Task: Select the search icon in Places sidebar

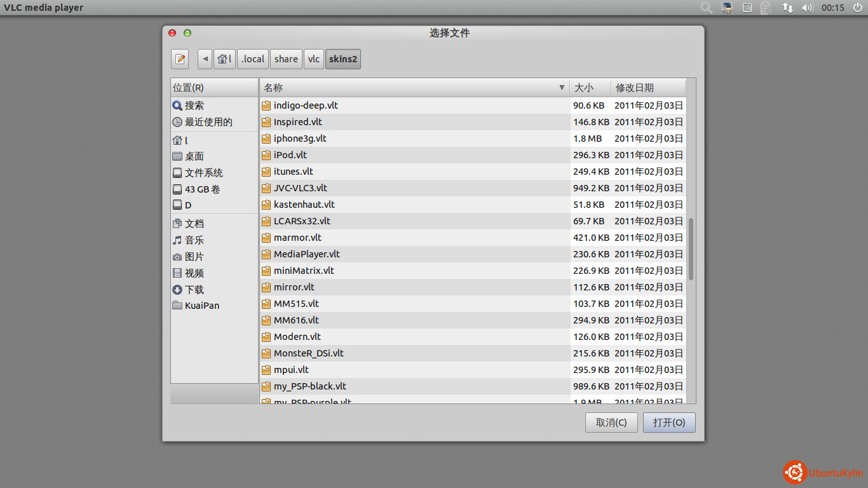Action: click(x=177, y=105)
